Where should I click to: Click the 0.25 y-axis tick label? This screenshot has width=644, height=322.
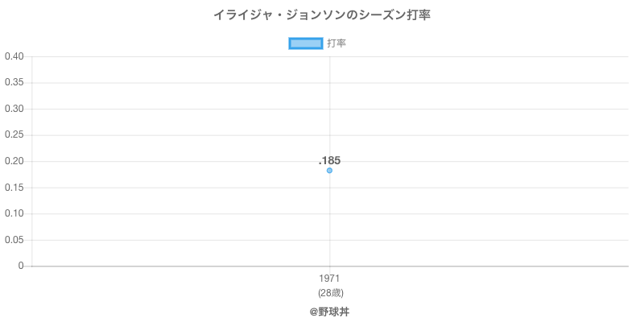click(x=14, y=135)
